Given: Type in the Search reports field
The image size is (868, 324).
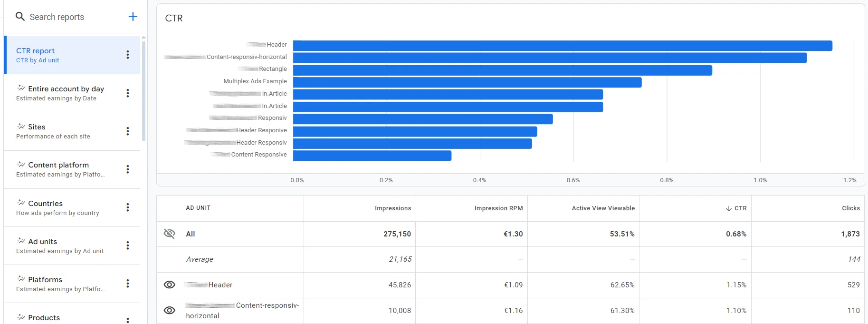Looking at the screenshot, I should (71, 17).
